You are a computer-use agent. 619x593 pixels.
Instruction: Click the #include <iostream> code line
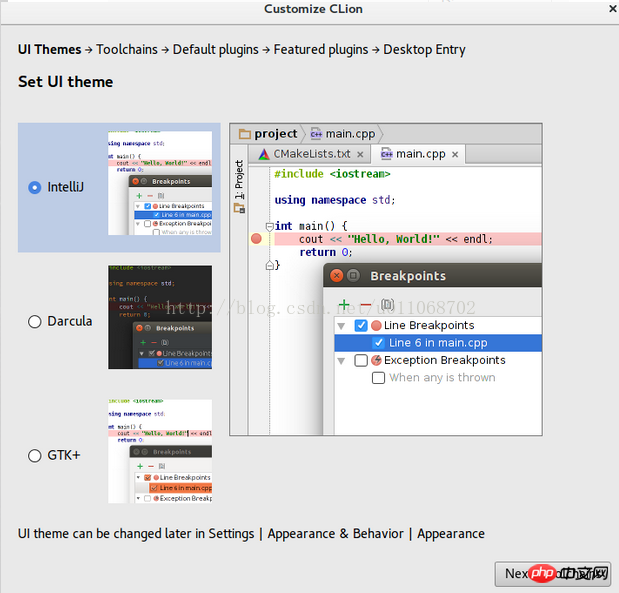[x=332, y=174]
